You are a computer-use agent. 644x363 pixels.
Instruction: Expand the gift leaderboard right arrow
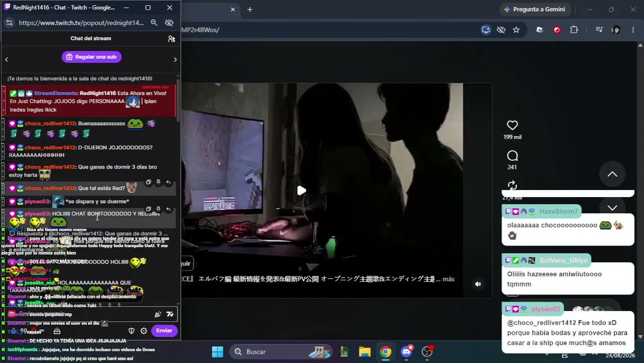[175, 59]
